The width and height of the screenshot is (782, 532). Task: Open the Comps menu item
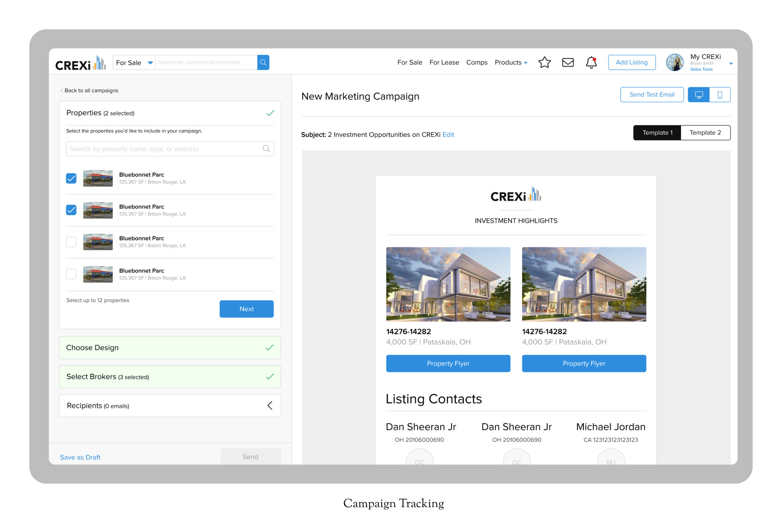[x=477, y=63]
